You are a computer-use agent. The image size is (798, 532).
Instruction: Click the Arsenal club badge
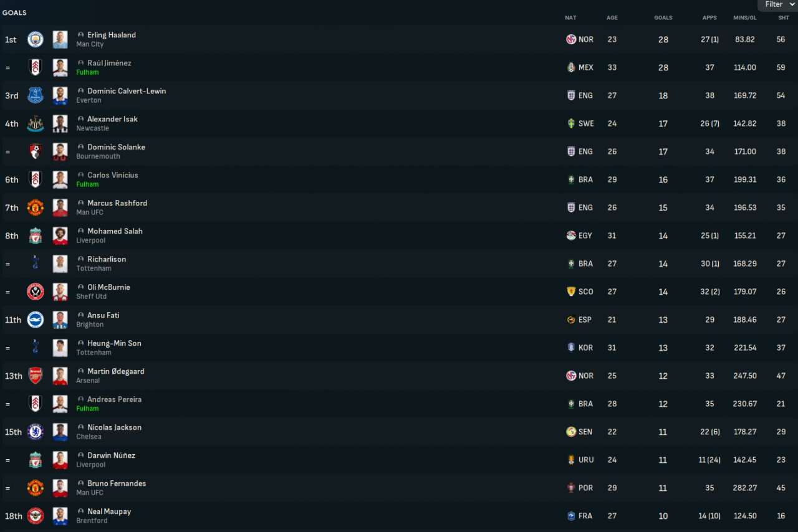coord(35,376)
